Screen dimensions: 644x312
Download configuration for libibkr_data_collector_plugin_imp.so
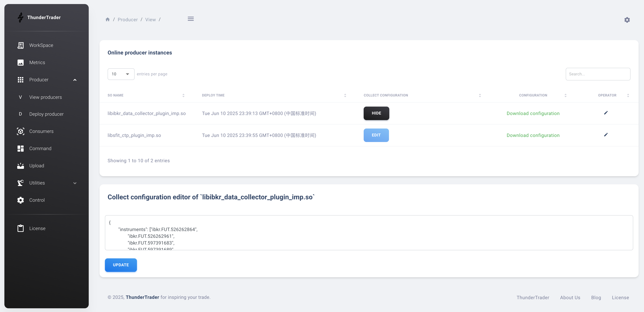coord(533,114)
